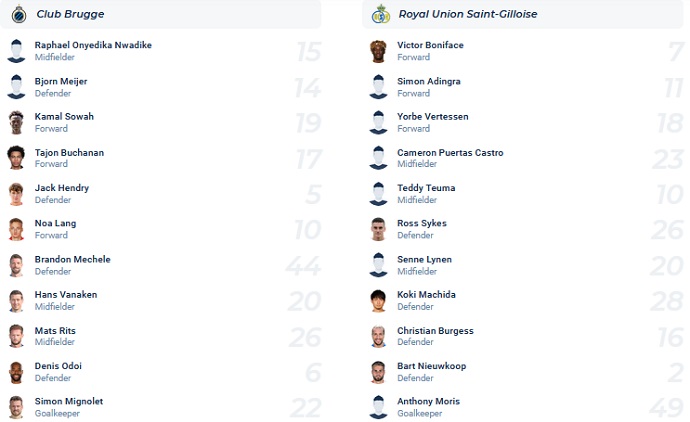This screenshot has width=690, height=422.
Task: Click Ross Sykes's shirt number 26
Action: click(665, 229)
